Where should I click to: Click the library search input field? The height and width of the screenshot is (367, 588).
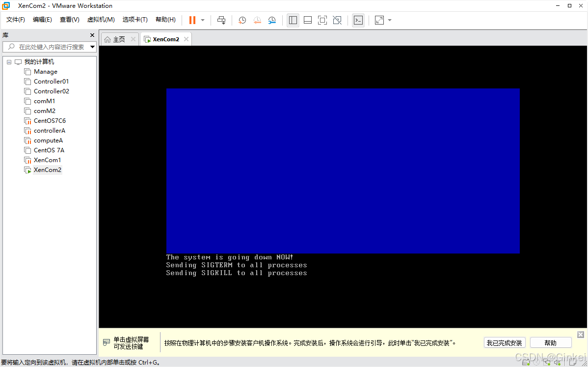[x=49, y=47]
